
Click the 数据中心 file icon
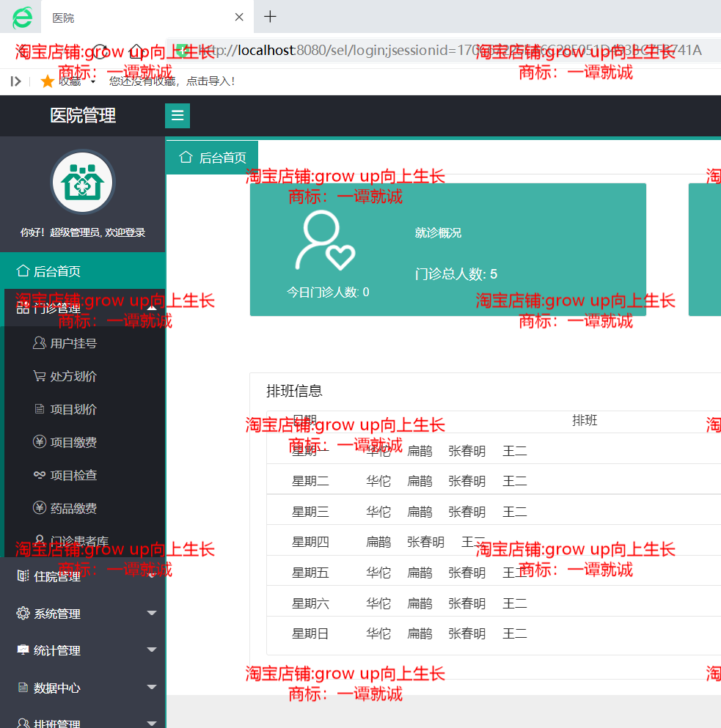pyautogui.click(x=23, y=687)
